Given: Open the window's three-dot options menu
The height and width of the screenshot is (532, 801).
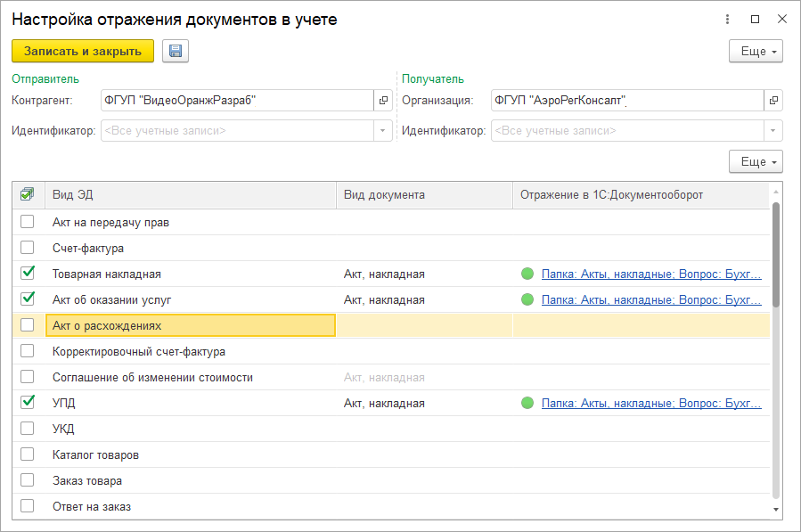Looking at the screenshot, I should click(729, 19).
